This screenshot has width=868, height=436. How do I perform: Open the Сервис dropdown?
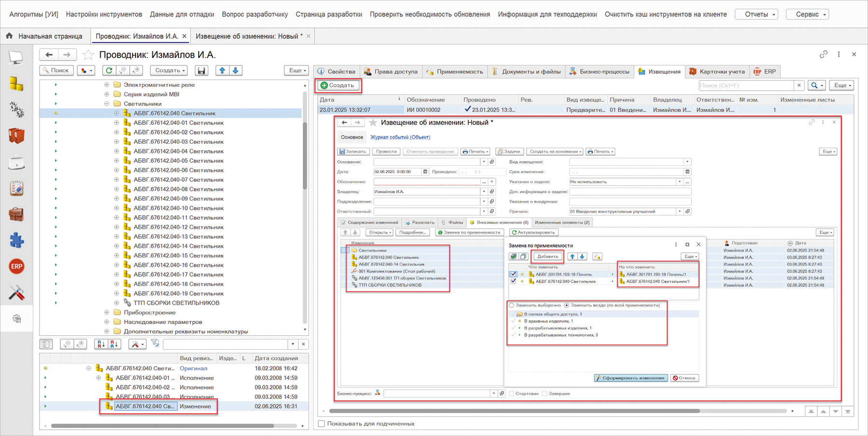coord(807,14)
